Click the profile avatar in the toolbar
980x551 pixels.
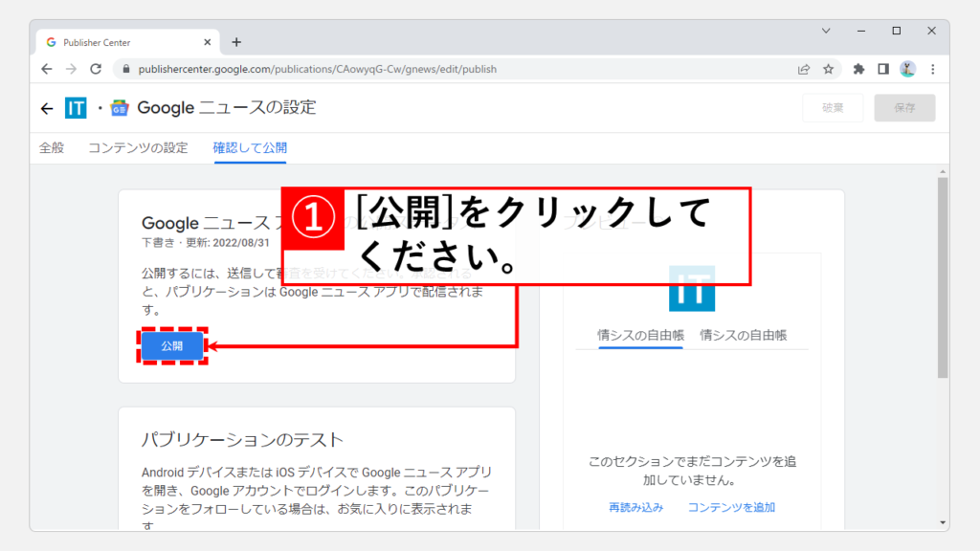[x=907, y=69]
